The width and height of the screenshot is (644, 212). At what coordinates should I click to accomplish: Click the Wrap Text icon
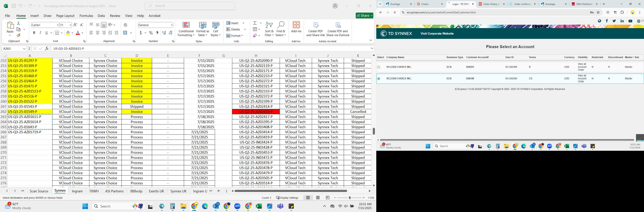(x=125, y=25)
